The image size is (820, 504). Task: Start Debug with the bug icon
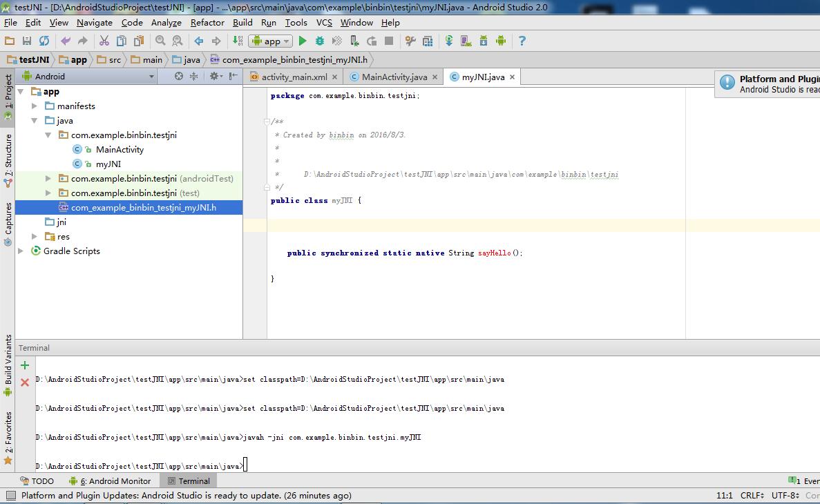coord(320,41)
